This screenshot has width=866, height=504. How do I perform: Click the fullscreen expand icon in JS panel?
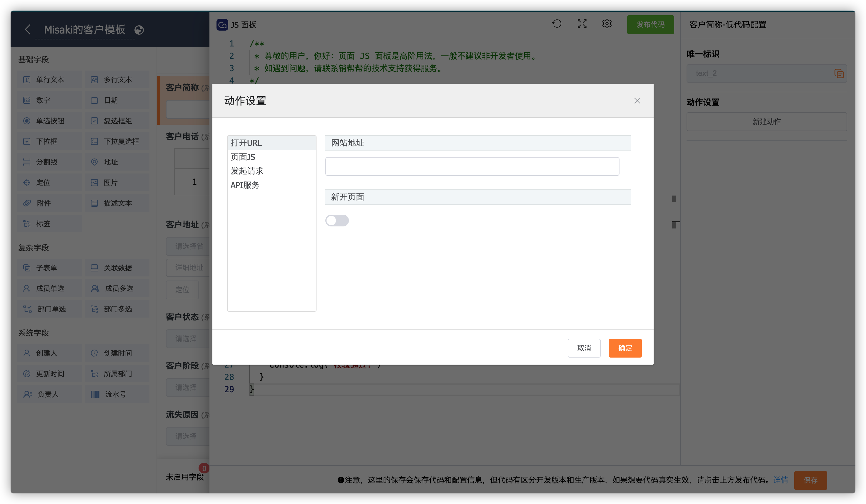click(582, 24)
